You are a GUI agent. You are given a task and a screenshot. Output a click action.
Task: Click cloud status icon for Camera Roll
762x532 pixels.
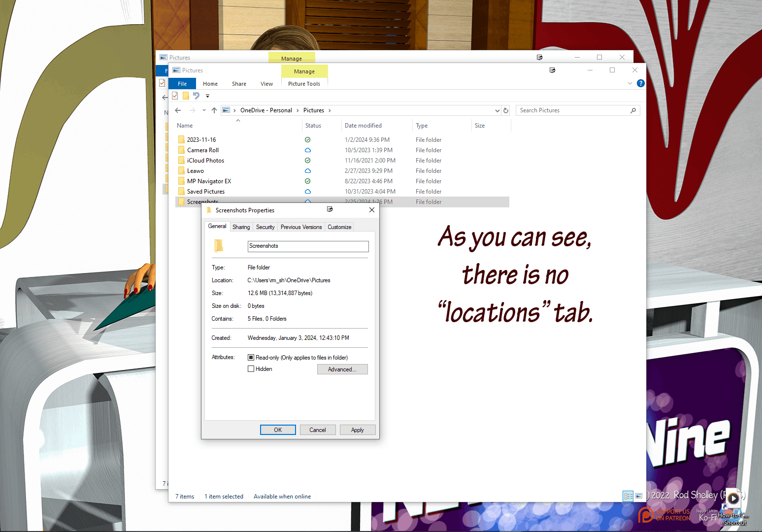point(308,150)
